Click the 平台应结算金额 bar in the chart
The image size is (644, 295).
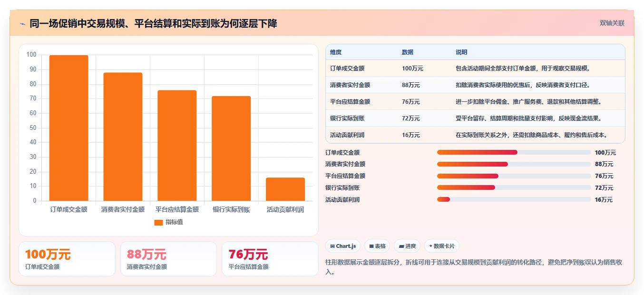pos(177,146)
